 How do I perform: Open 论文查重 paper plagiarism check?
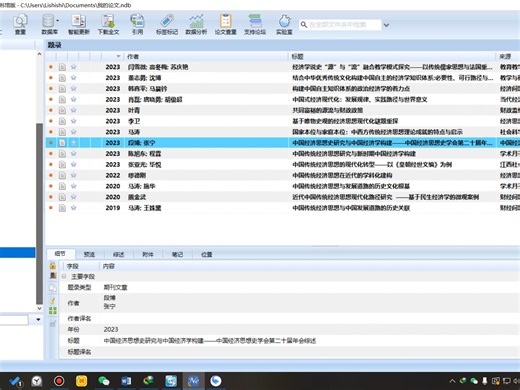tap(226, 24)
